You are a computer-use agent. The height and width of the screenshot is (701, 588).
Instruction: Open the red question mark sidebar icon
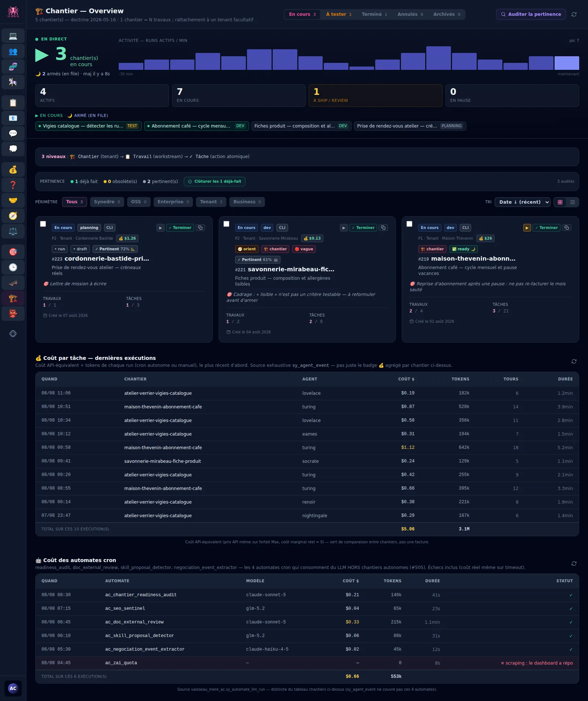tap(13, 185)
